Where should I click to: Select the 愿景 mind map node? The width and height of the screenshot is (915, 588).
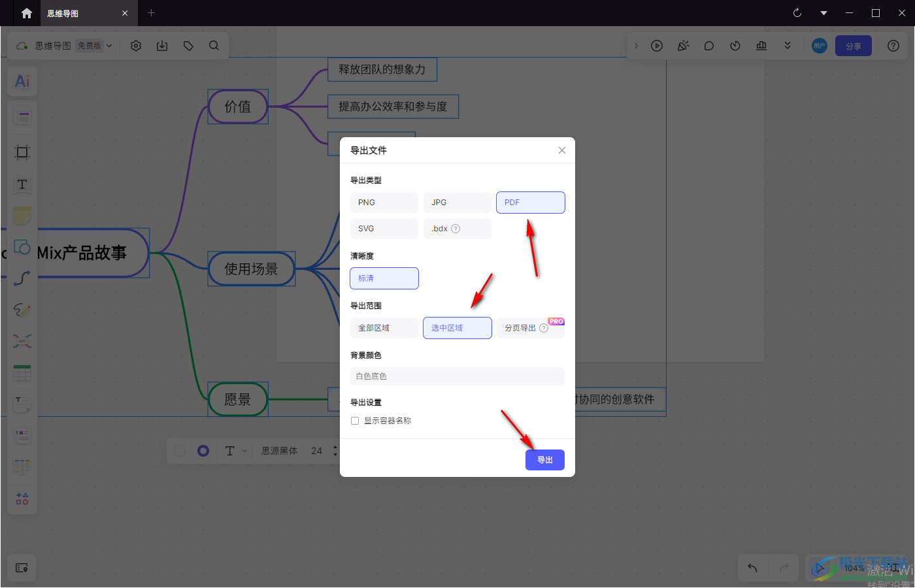(x=238, y=399)
